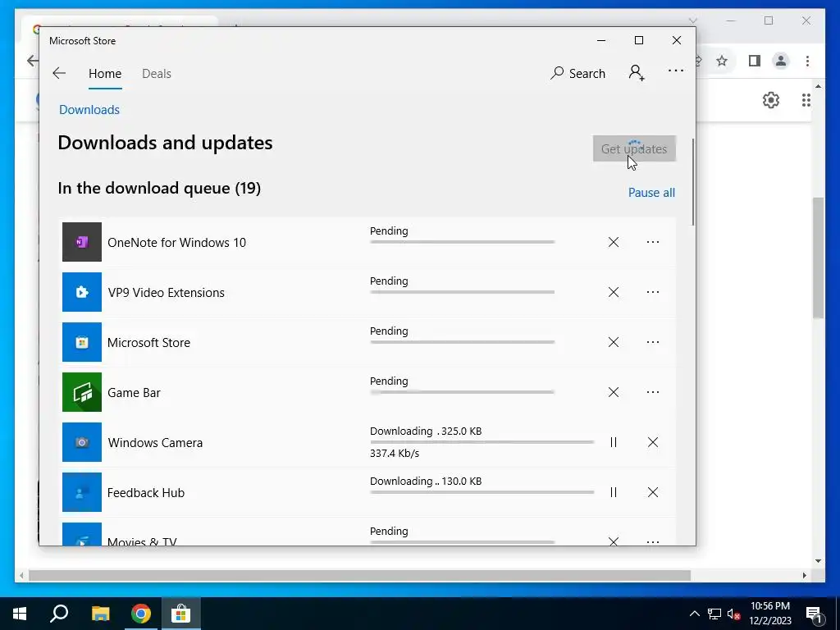840x630 pixels.
Task: Click the Feedback Hub name
Action: pos(146,493)
